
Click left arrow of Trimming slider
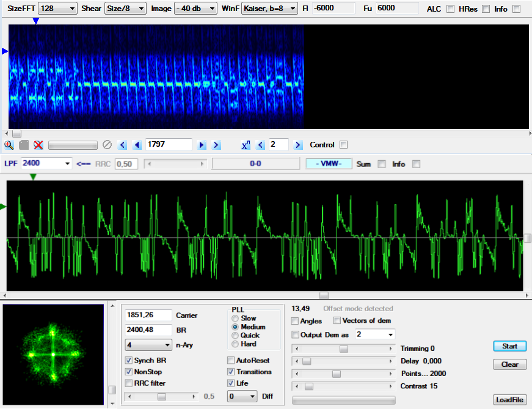coord(297,349)
